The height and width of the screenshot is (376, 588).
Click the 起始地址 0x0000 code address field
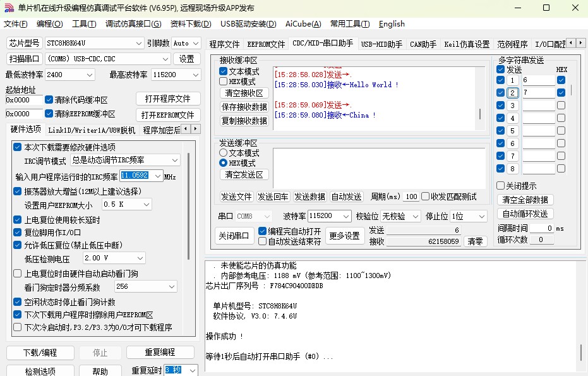[x=24, y=100]
